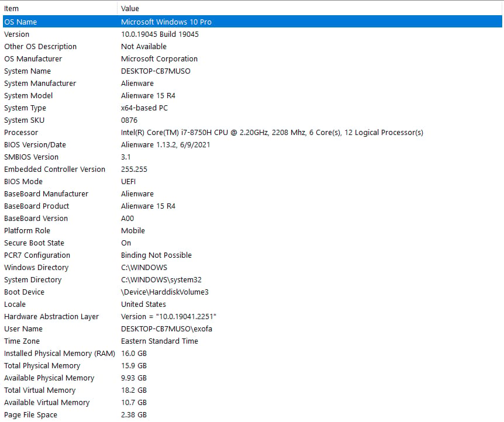Select the User Name row

coord(253,329)
